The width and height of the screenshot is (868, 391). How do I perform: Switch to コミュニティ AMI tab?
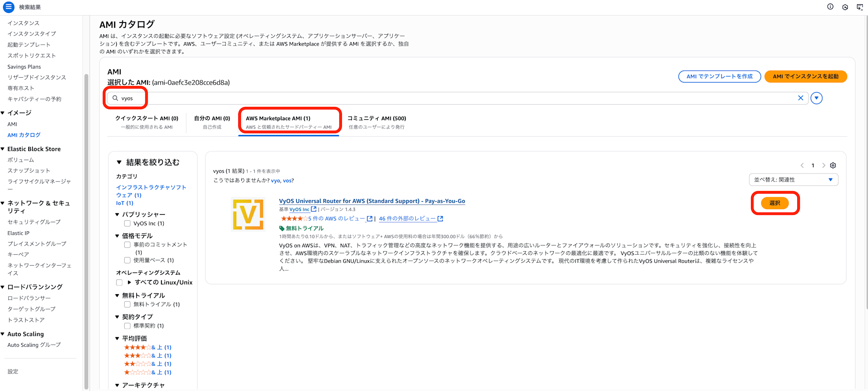click(x=377, y=122)
